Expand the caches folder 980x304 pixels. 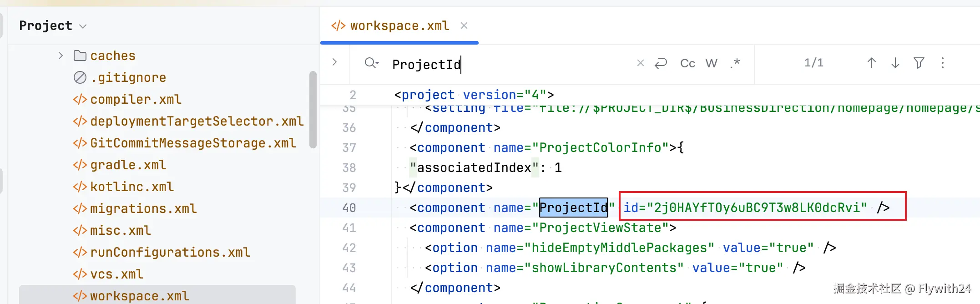(x=61, y=56)
